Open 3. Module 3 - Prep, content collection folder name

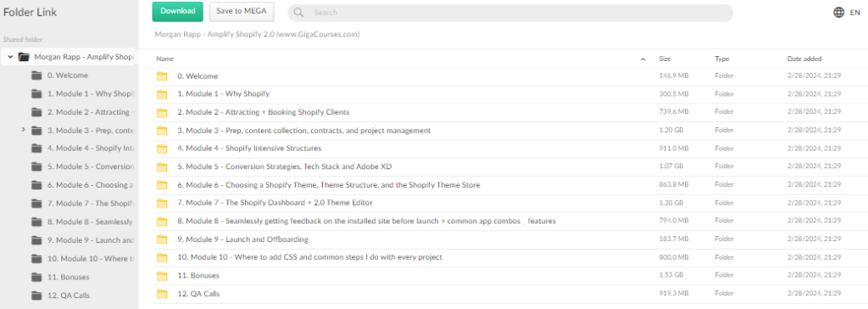pos(304,131)
